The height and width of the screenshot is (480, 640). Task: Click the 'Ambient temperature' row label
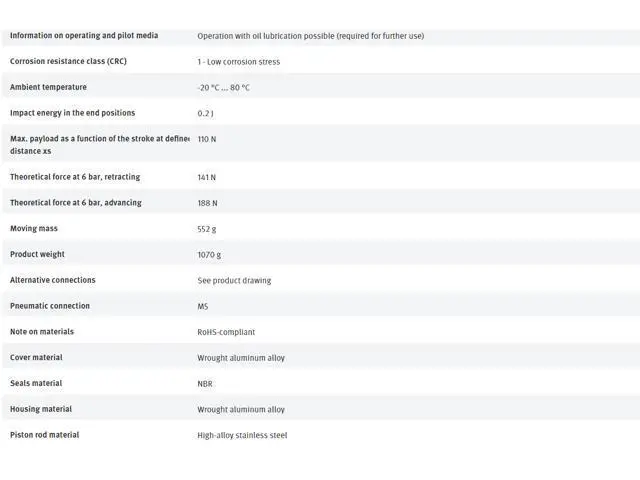tap(48, 87)
